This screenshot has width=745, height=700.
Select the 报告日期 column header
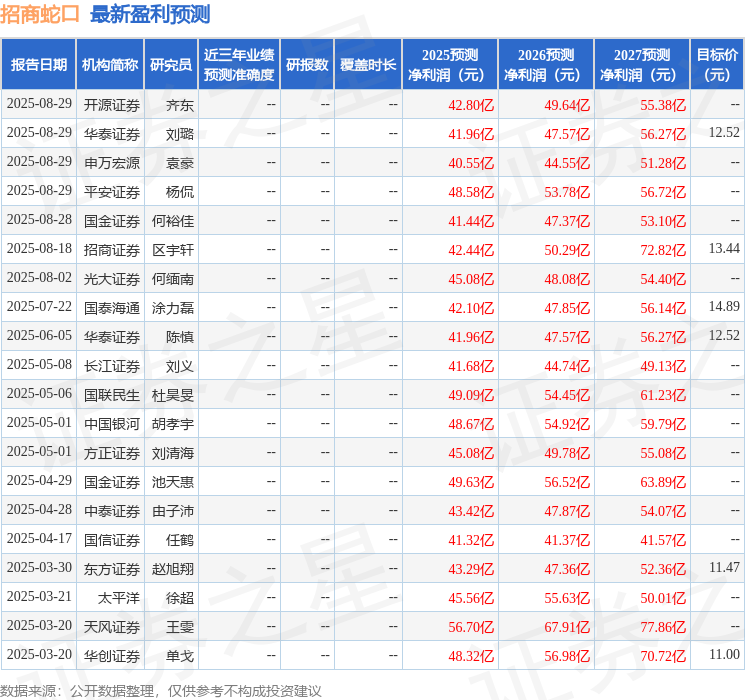(39, 65)
